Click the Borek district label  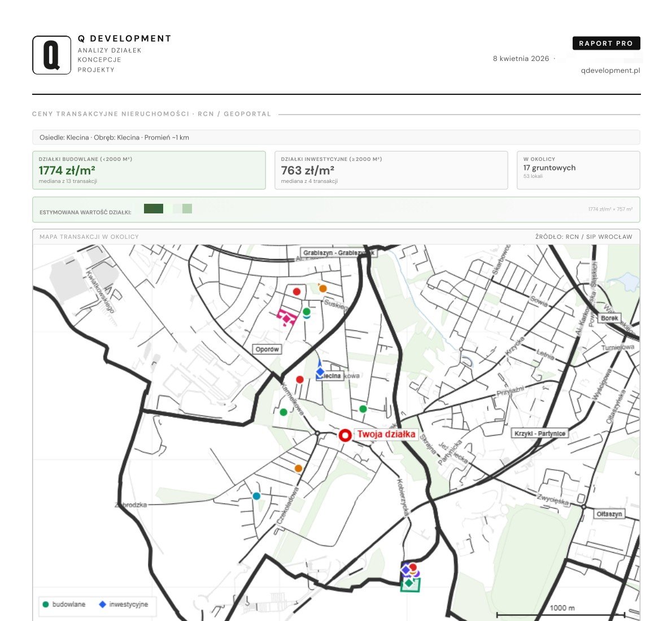(x=609, y=318)
